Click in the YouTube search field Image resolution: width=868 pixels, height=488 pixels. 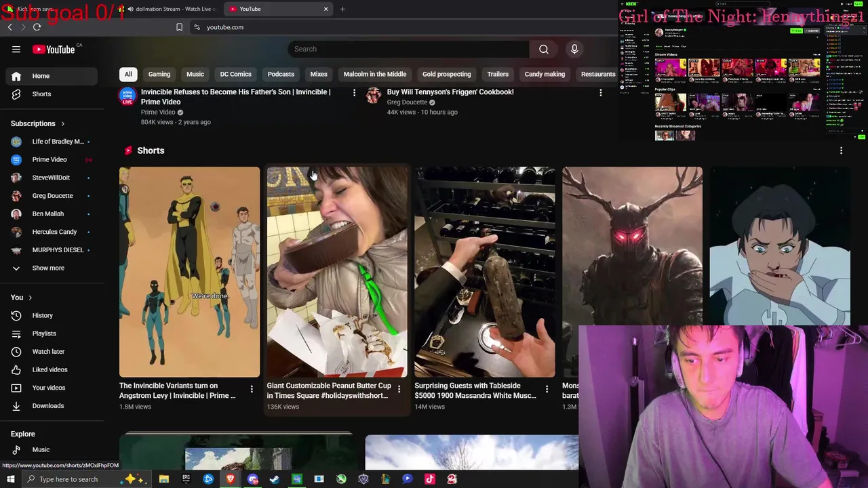pyautogui.click(x=408, y=49)
